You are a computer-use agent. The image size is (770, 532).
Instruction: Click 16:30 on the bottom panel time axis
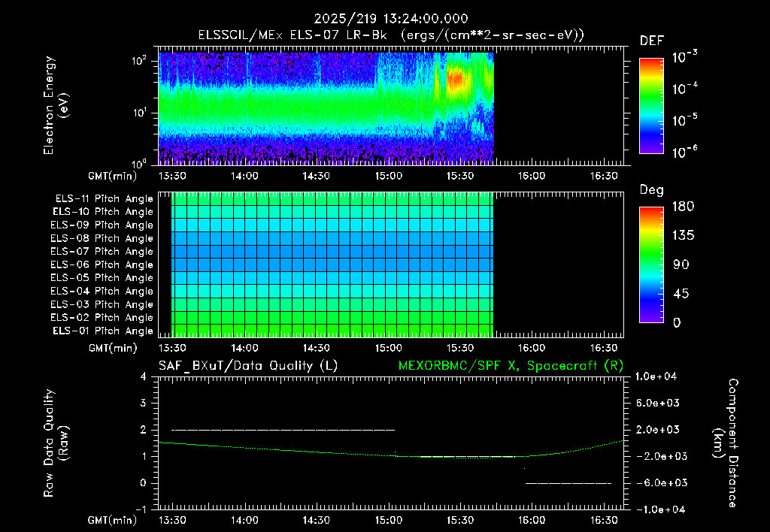pos(604,520)
